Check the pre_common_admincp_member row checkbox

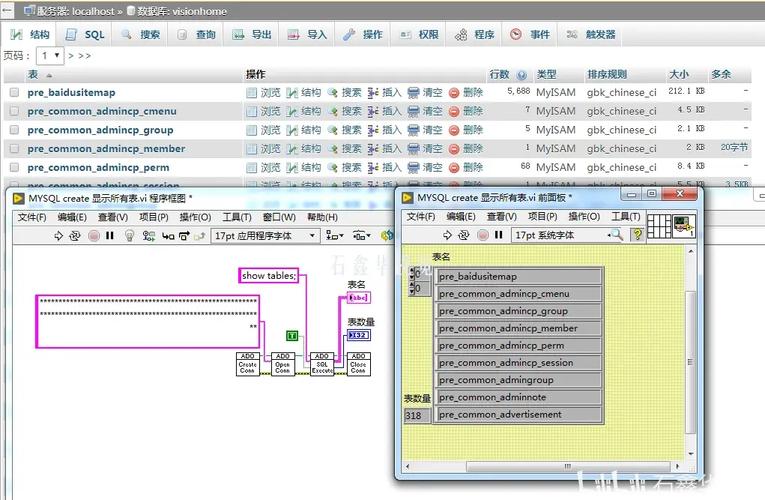tap(14, 148)
